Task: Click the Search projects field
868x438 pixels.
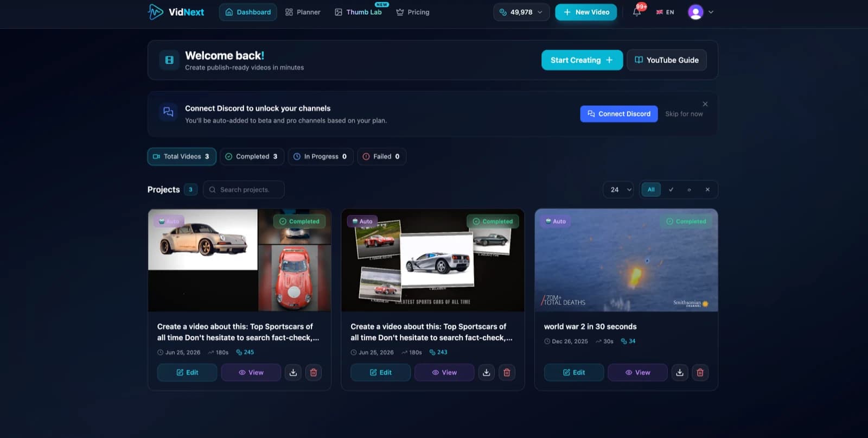Action: 244,189
